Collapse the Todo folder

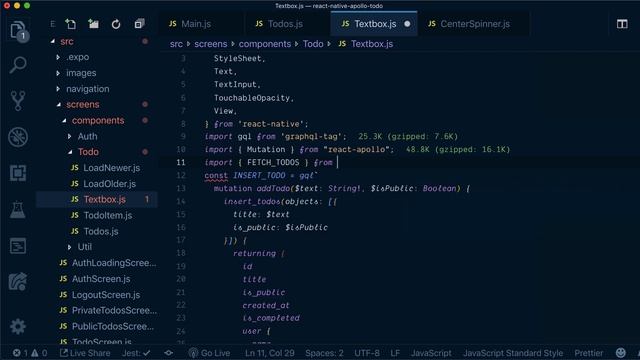pos(88,152)
